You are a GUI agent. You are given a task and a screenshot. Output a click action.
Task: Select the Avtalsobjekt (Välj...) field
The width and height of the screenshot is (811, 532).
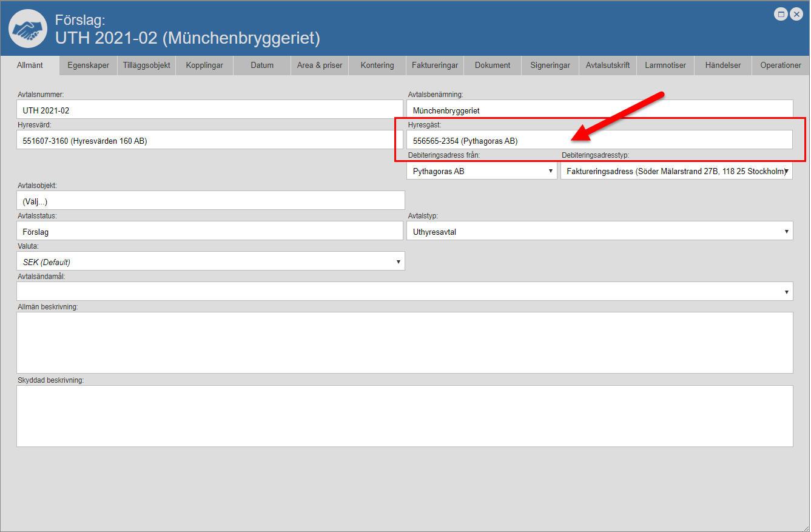pos(210,201)
